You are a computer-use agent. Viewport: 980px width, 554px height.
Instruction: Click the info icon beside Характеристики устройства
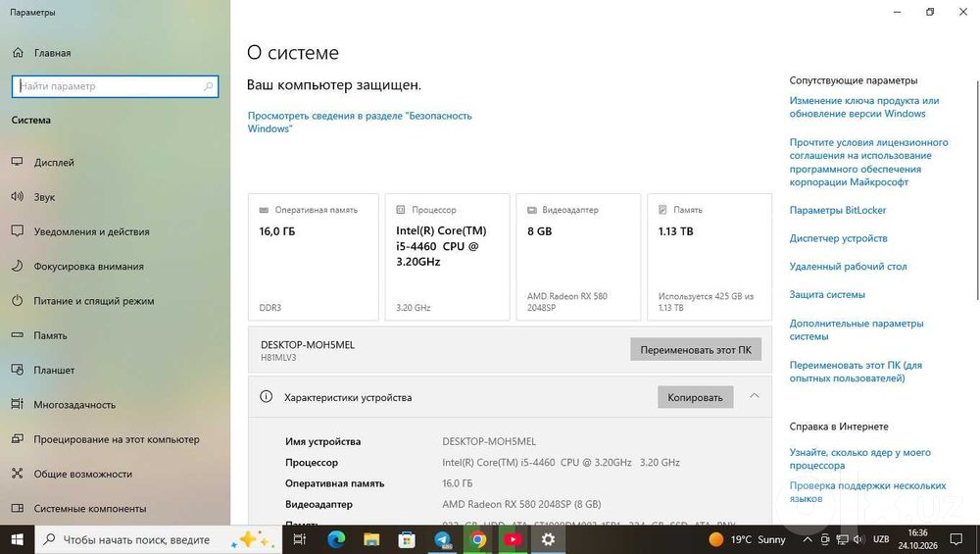coord(267,396)
